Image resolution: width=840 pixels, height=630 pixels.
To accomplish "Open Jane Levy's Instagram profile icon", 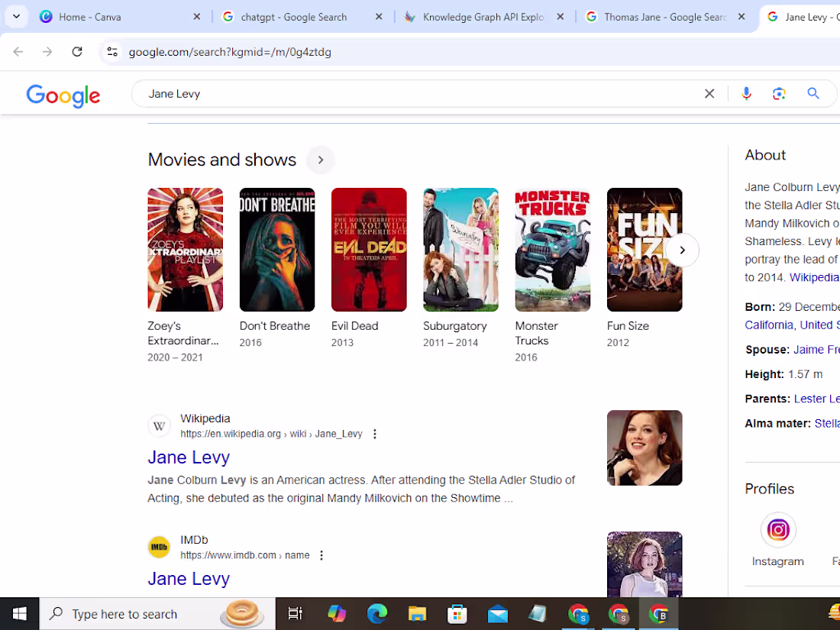I will (778, 529).
